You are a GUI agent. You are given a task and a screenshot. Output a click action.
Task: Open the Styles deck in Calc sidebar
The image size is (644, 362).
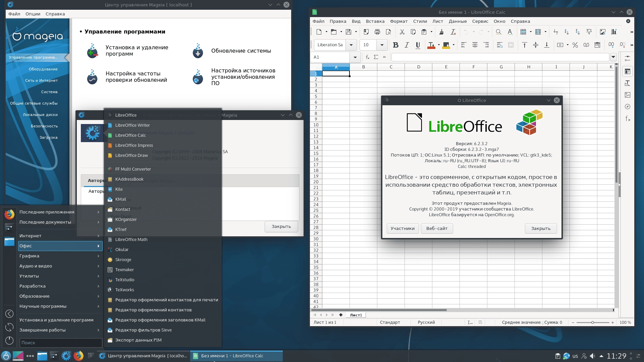(628, 83)
